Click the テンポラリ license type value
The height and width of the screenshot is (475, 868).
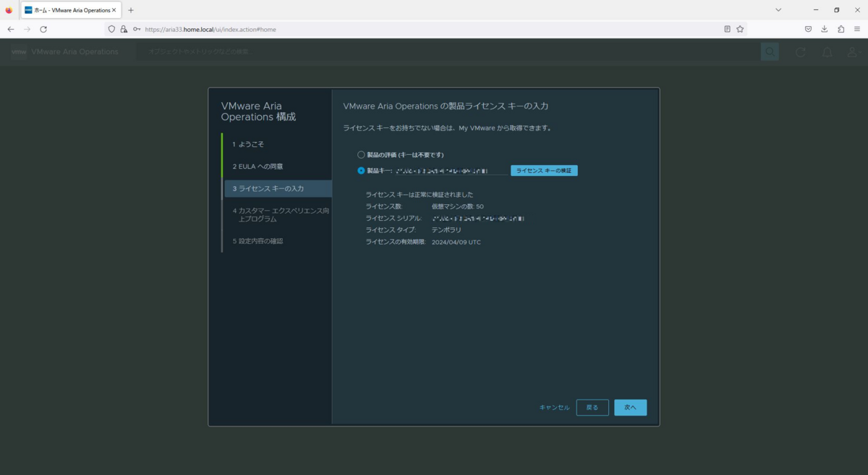pyautogui.click(x=446, y=230)
